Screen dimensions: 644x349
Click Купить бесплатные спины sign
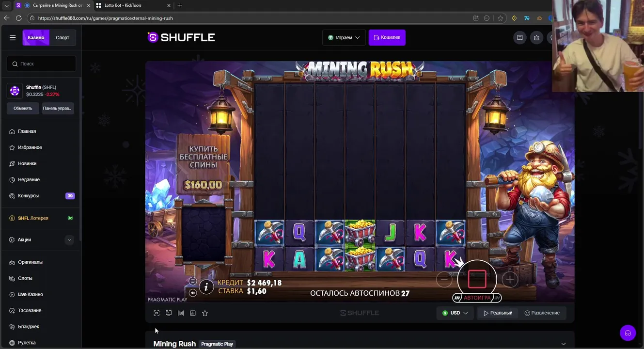click(203, 164)
